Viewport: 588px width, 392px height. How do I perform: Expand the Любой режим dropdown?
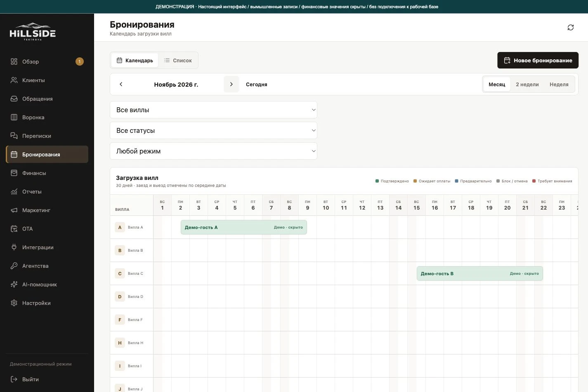point(213,151)
